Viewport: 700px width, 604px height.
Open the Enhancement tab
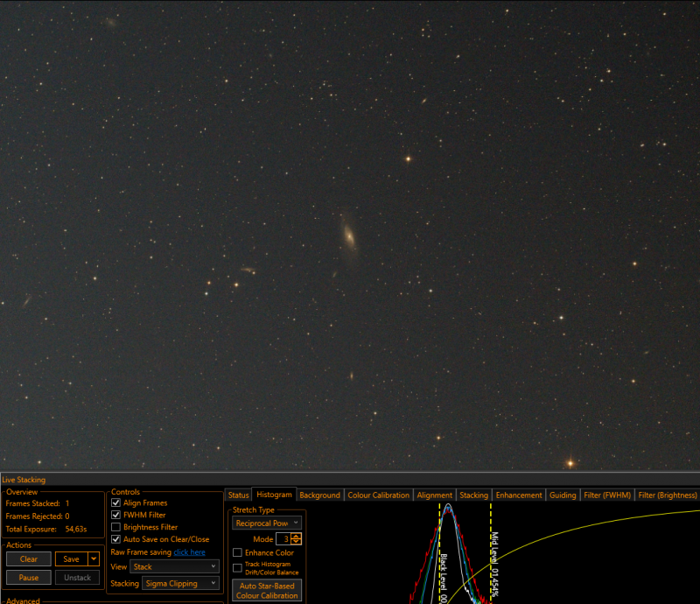tap(519, 495)
